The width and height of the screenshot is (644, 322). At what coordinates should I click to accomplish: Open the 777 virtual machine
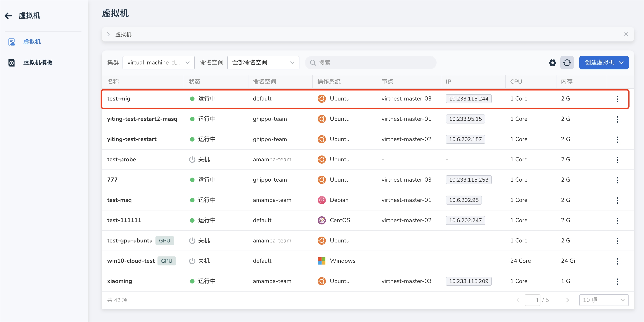(x=112, y=180)
